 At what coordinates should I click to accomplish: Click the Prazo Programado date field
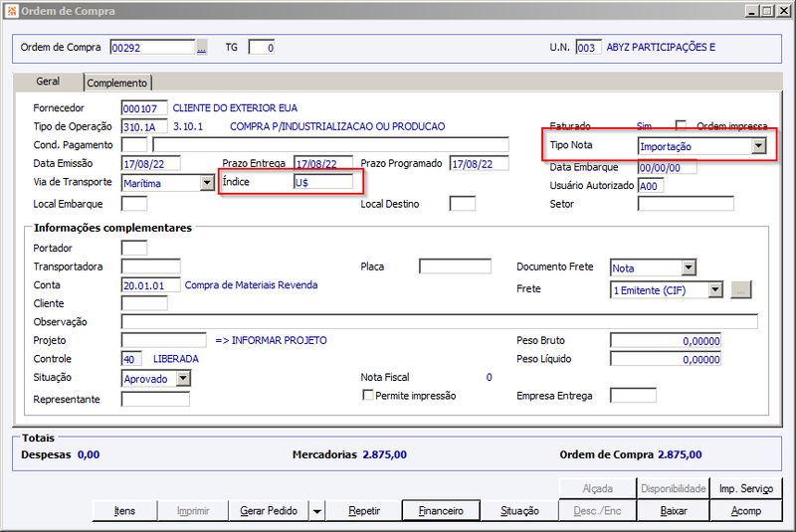click(480, 164)
